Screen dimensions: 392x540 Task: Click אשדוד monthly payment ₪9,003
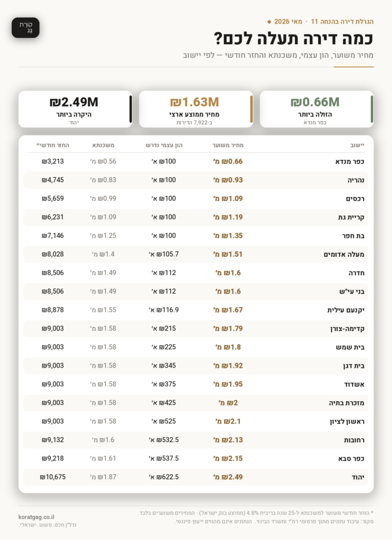pos(53,384)
